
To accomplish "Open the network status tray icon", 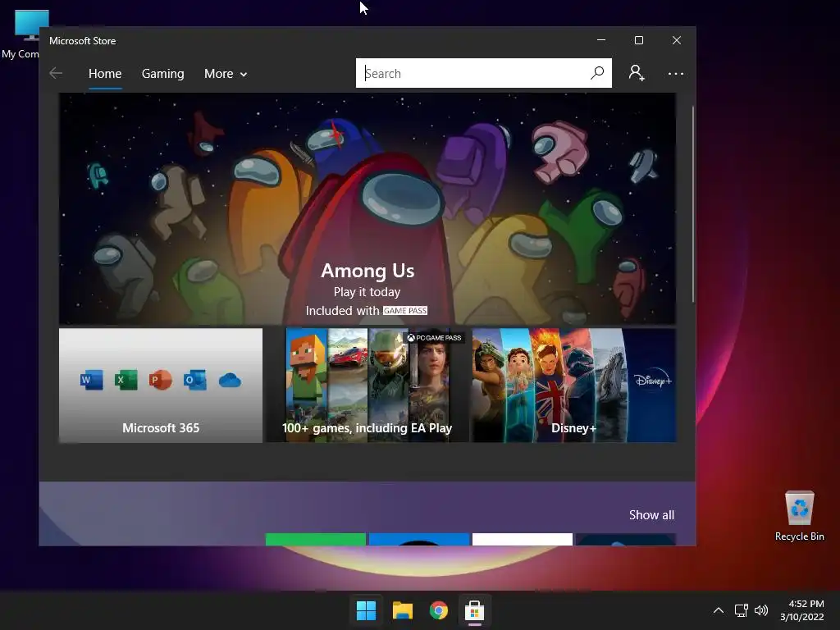I will [742, 610].
